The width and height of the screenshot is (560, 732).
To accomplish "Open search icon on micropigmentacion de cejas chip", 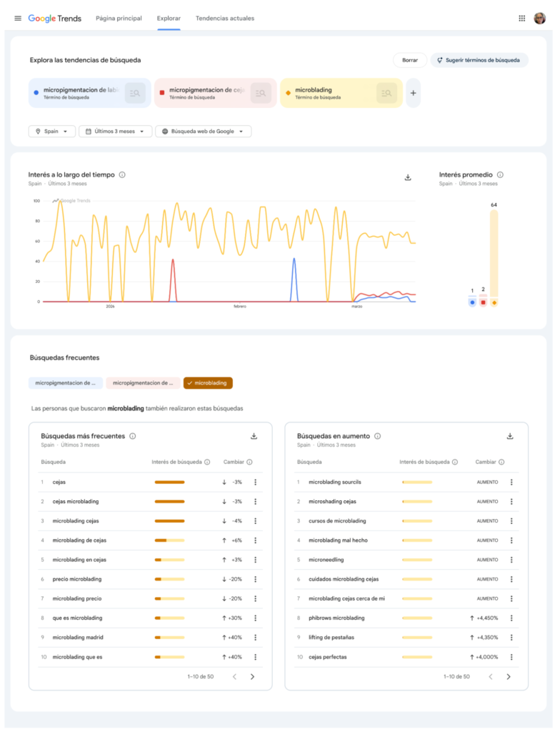I will pos(261,93).
